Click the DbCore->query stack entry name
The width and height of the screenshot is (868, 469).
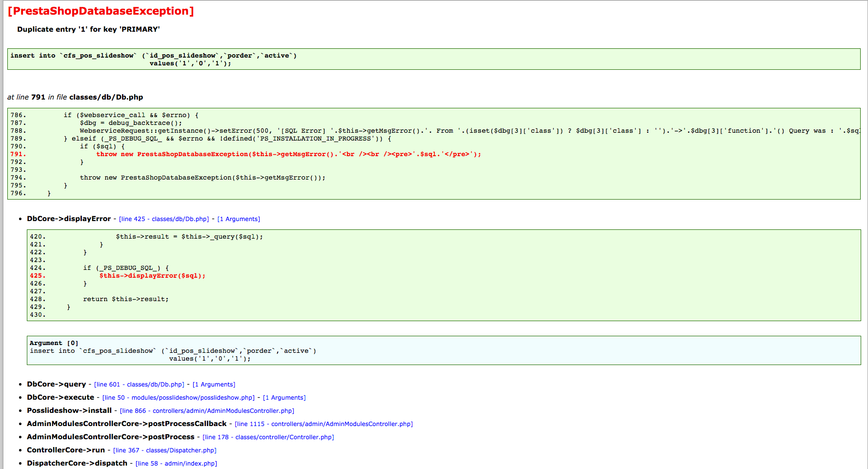56,384
